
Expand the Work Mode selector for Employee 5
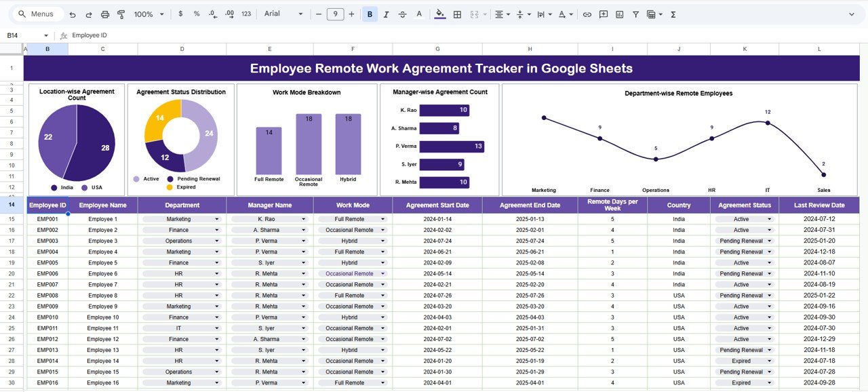[381, 262]
